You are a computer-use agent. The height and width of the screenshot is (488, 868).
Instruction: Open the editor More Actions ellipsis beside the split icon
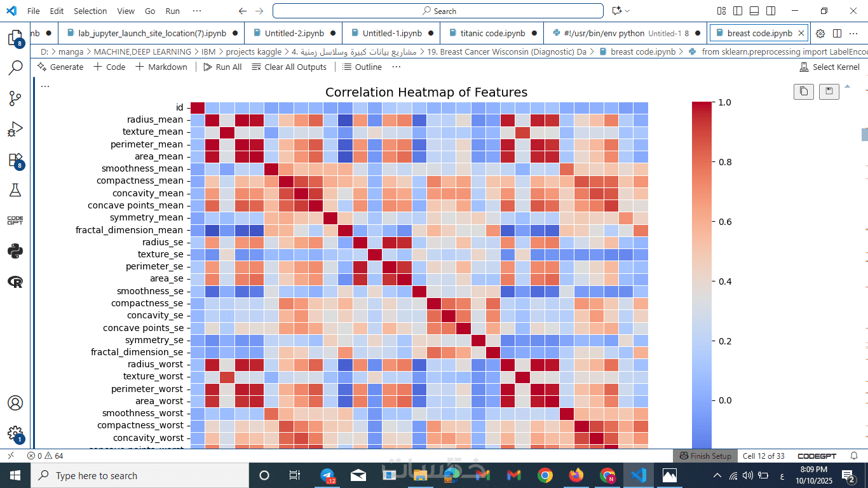click(x=854, y=33)
